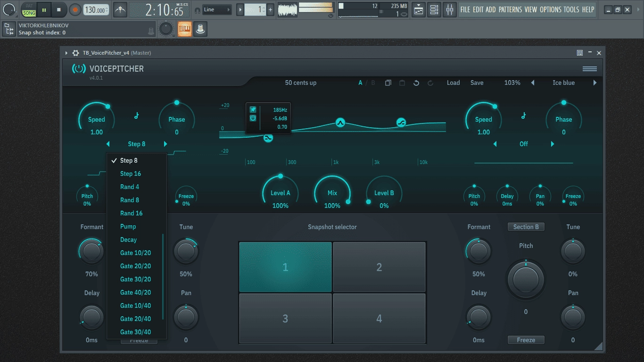The image size is (644, 362).
Task: Open the PATTERNS menu
Action: coord(510,9)
